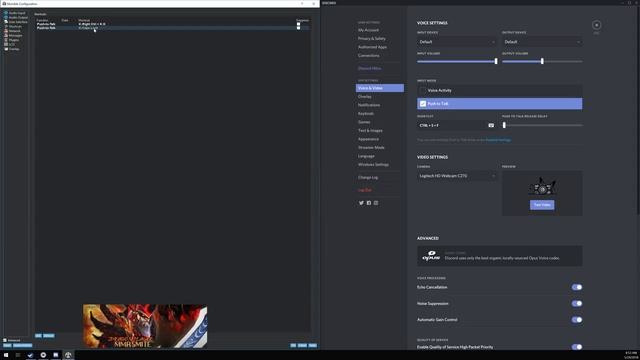This screenshot has width=640, height=360.
Task: Open My Account in Discord settings
Action: click(368, 30)
